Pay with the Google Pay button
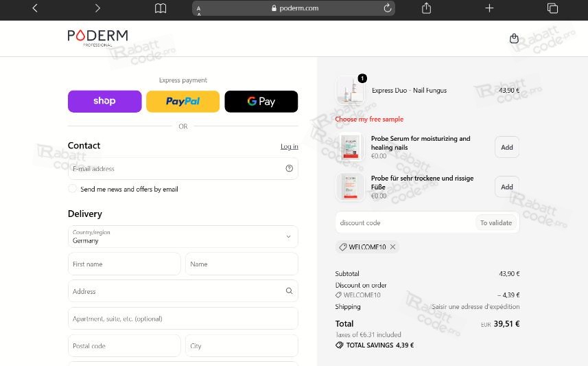The height and width of the screenshot is (366, 588). pyautogui.click(x=261, y=102)
